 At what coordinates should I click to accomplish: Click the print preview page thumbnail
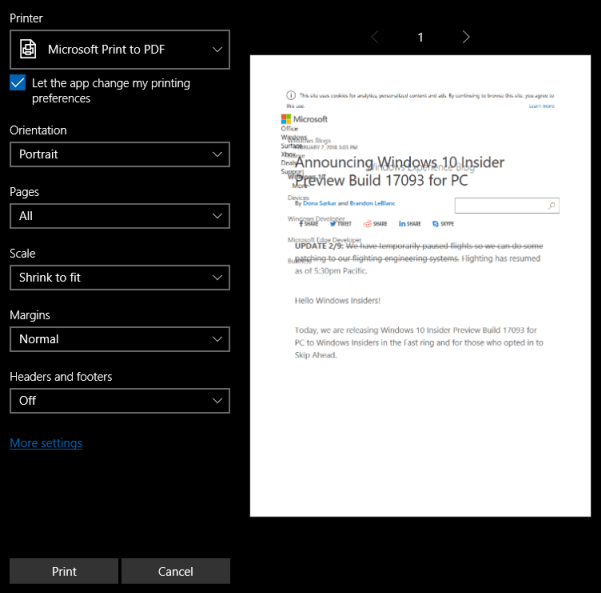420,286
